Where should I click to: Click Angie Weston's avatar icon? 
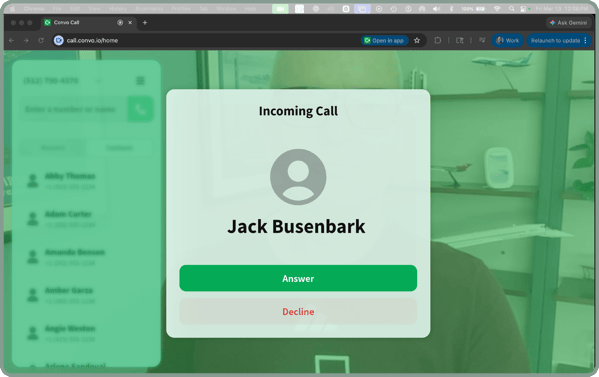(33, 333)
